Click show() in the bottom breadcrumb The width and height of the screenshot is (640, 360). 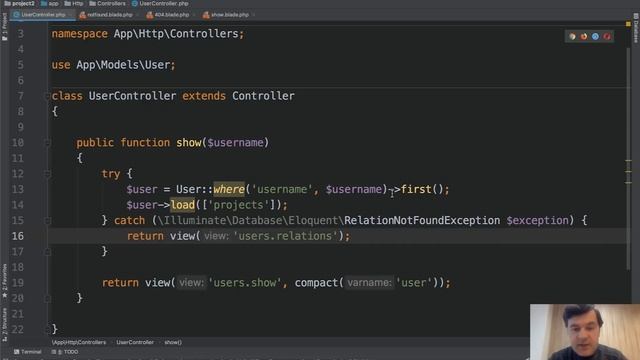point(173,342)
